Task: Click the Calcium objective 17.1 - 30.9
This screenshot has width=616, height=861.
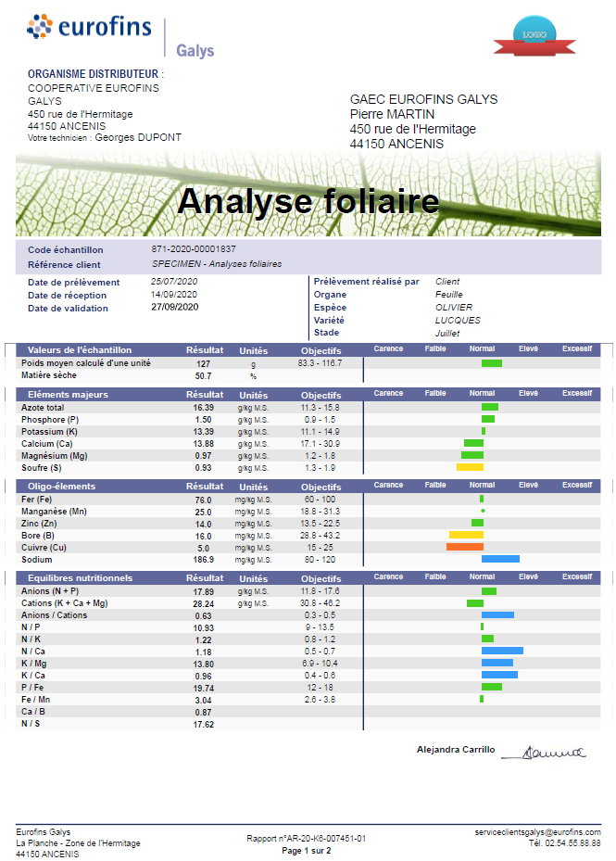Action: click(321, 444)
